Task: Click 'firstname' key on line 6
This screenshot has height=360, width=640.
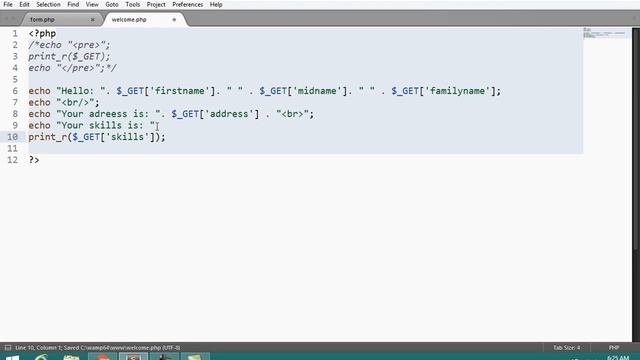Action: tap(180, 91)
